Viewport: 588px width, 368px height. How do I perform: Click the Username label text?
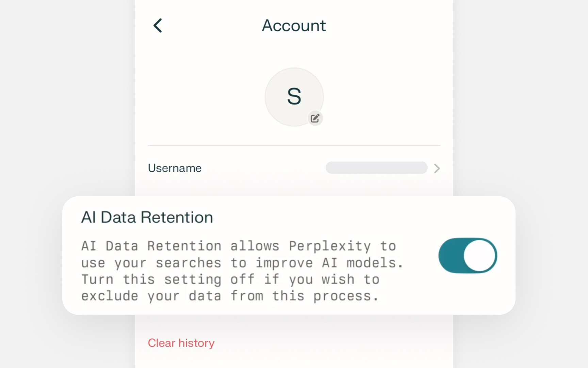(175, 168)
